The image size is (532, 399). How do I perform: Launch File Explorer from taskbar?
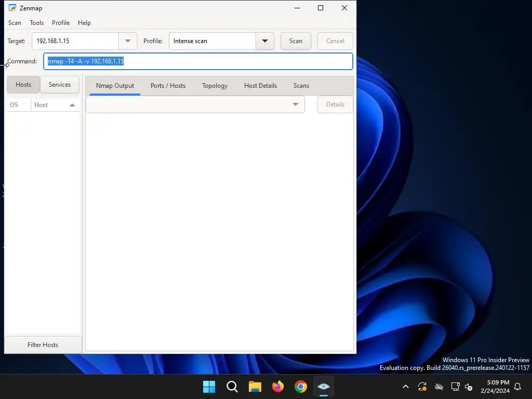pos(255,387)
